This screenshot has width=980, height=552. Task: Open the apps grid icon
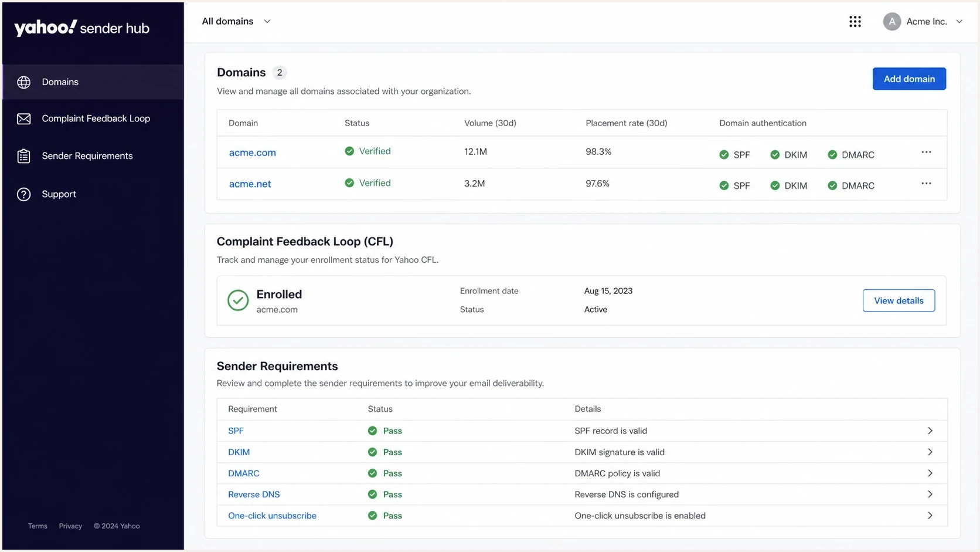855,22
